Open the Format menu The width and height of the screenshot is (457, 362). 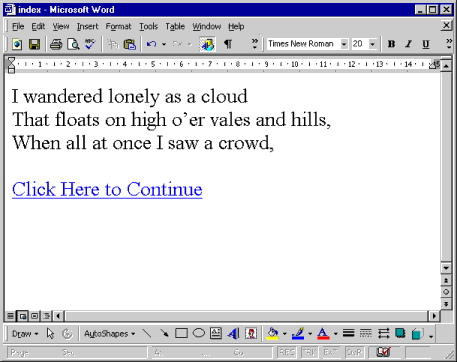pos(119,26)
